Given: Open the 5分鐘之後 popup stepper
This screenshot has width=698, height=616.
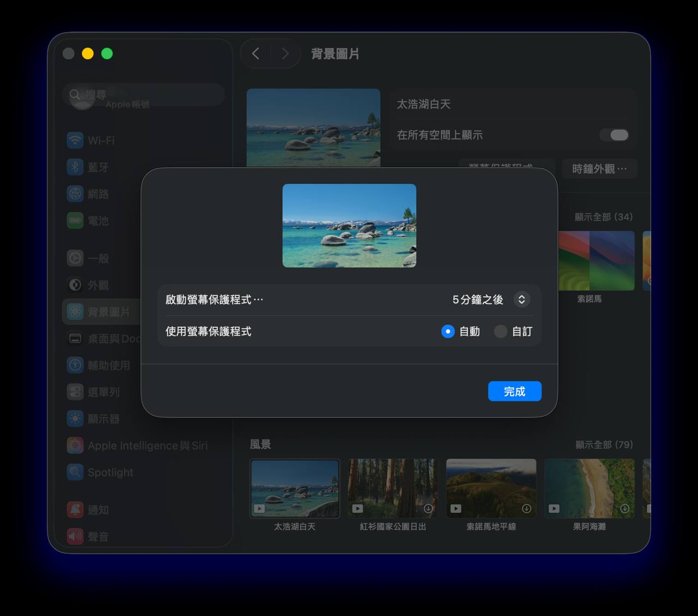Looking at the screenshot, I should tap(521, 300).
